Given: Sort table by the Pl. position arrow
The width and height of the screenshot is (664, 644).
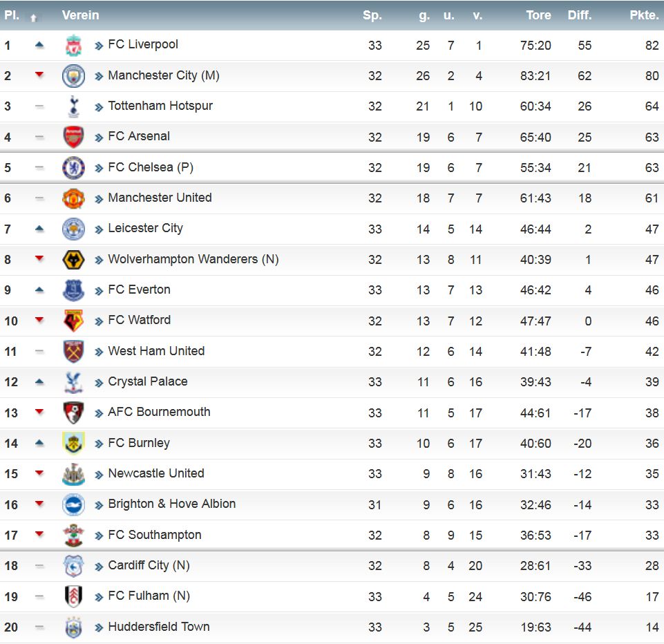Looking at the screenshot, I should [33, 18].
